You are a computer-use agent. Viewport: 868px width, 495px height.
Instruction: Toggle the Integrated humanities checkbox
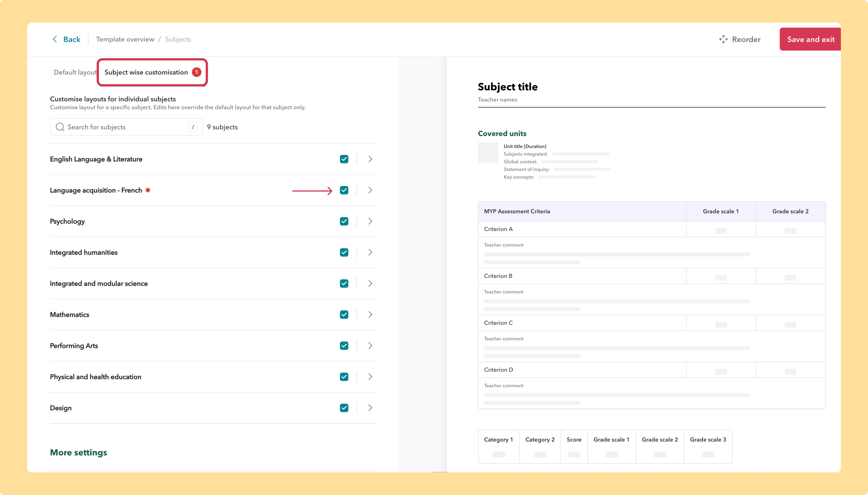(344, 252)
